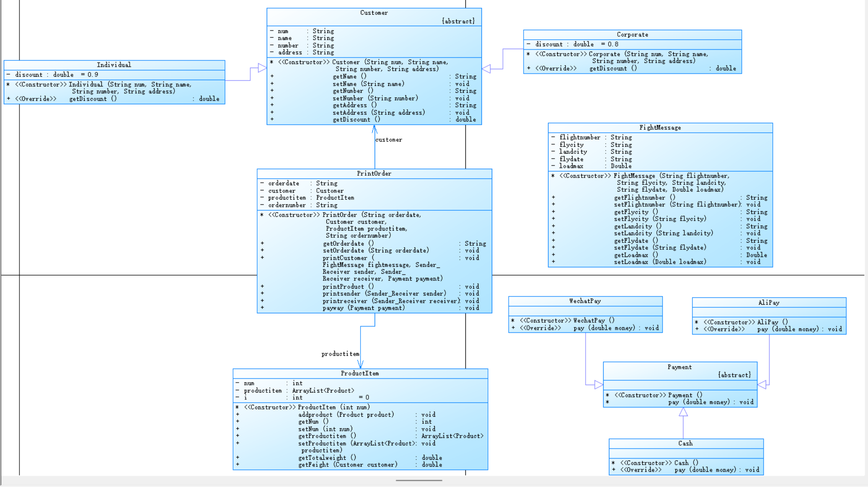Viewport: 868px width, 487px height.
Task: Select the WechatPay class title
Action: pyautogui.click(x=585, y=301)
